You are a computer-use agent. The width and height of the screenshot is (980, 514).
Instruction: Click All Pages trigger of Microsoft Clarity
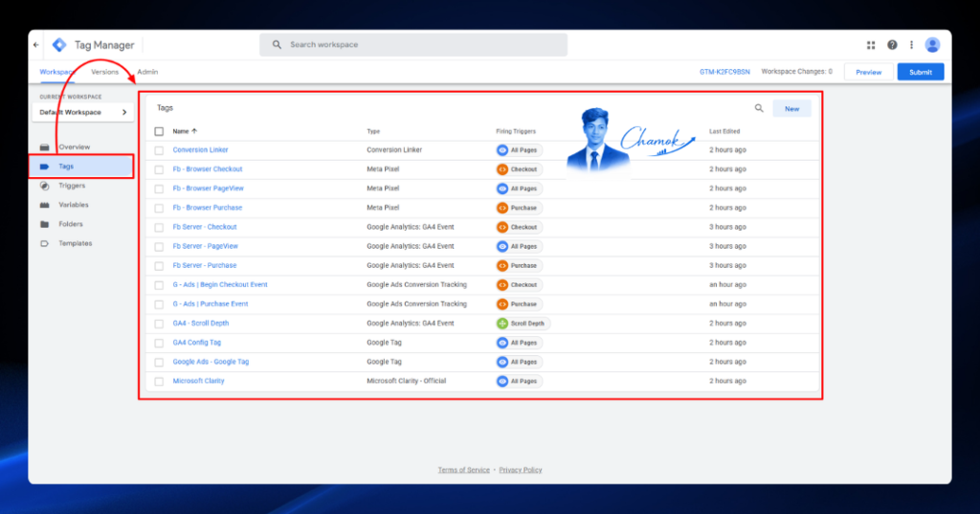pyautogui.click(x=518, y=381)
